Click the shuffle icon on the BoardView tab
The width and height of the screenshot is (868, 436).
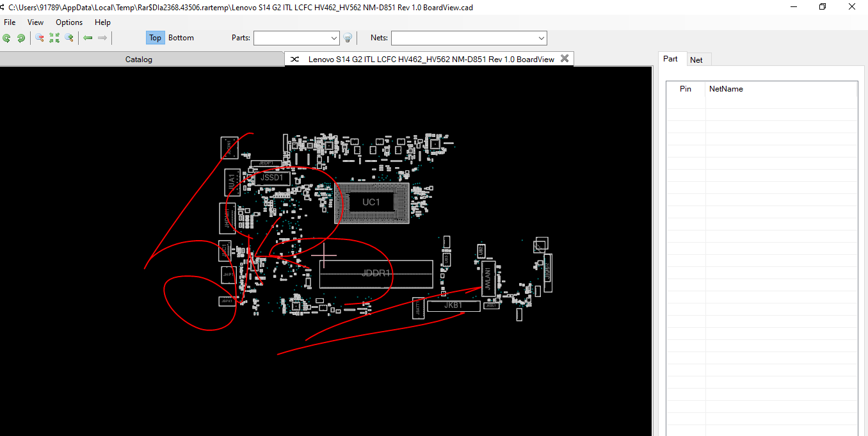(294, 59)
